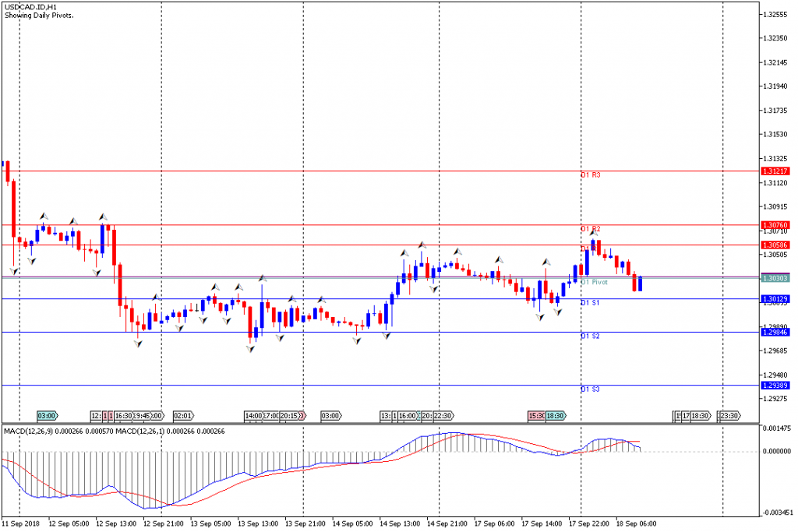Click the D1 S2 support label

coord(590,336)
